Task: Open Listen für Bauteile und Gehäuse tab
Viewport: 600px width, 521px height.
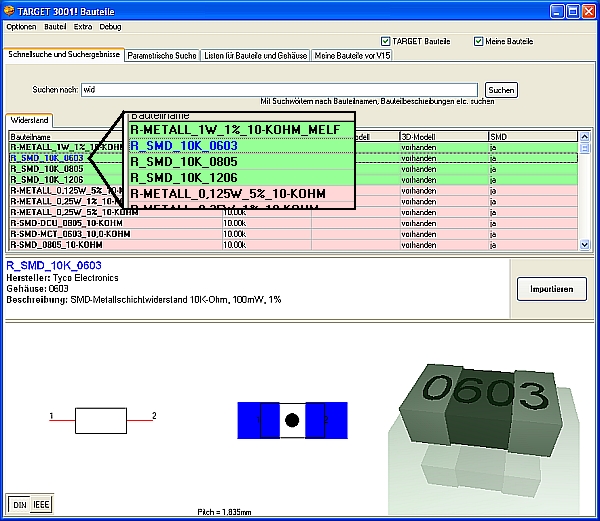Action: coord(254,55)
